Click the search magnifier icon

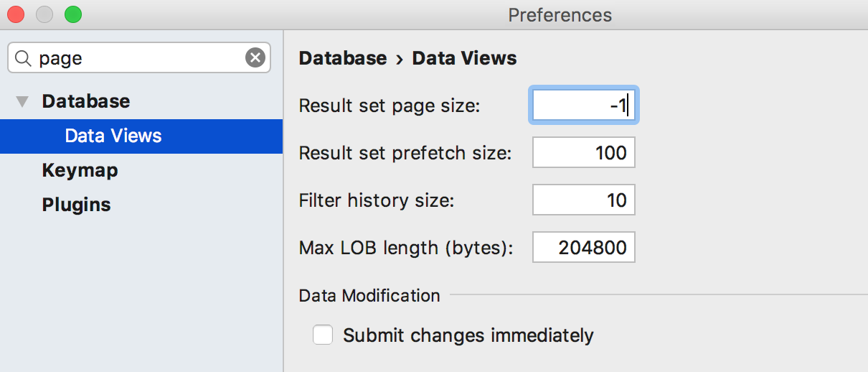(23, 58)
